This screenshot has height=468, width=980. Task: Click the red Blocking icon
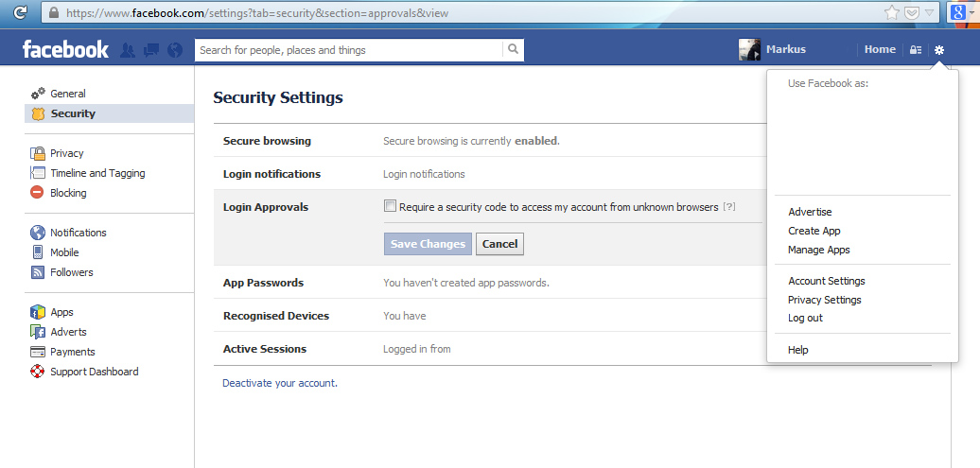point(38,193)
